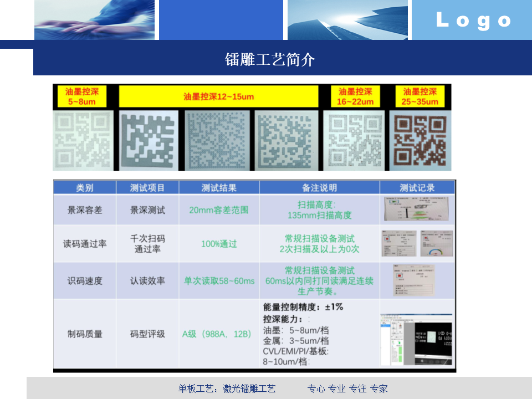Click the result A级（988A, 12B）
This screenshot has height=399, width=532.
(x=217, y=334)
